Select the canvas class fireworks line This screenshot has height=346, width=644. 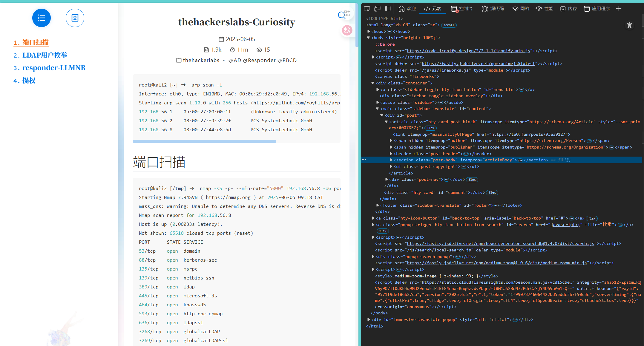pos(407,76)
